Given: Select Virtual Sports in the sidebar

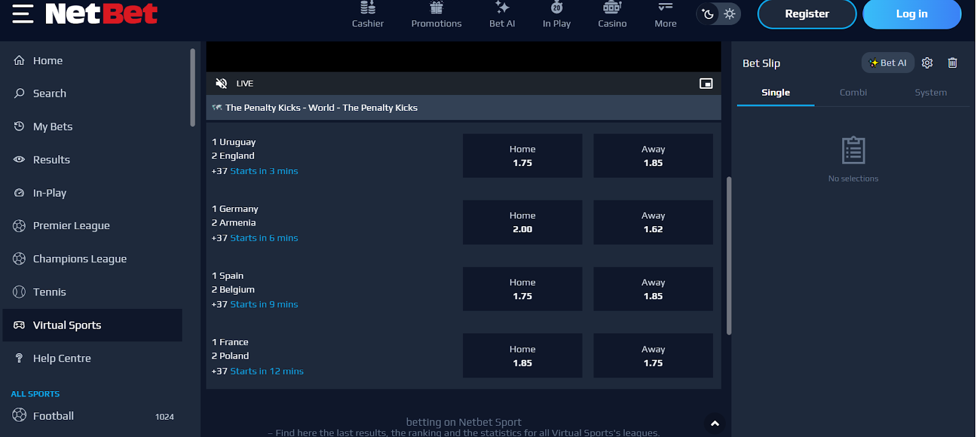Looking at the screenshot, I should point(92,325).
